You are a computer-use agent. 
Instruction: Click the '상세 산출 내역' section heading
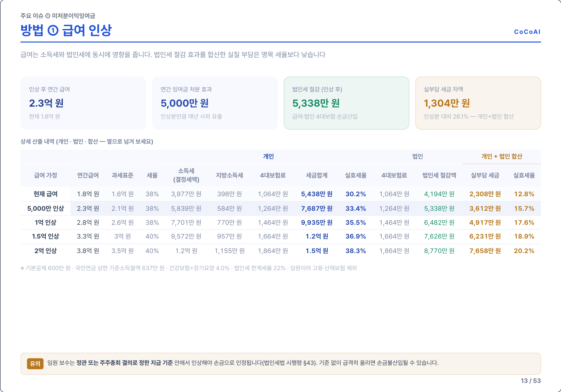pos(87,142)
